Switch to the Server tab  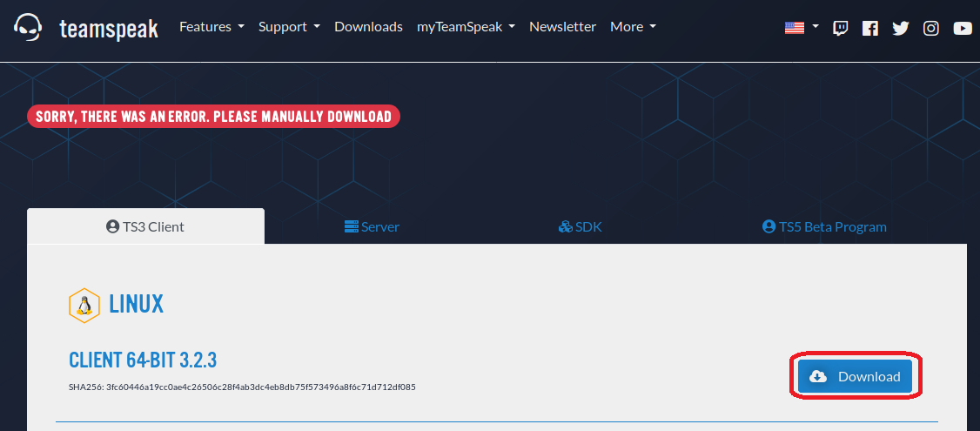click(x=372, y=227)
